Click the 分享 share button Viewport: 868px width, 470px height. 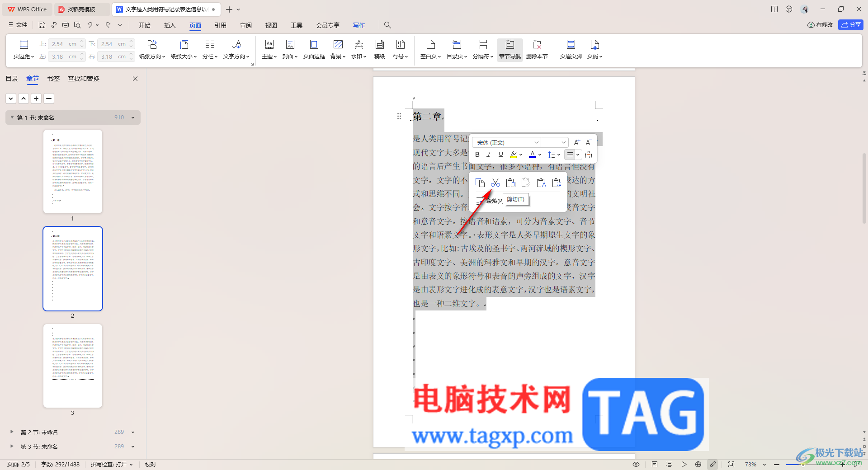[850, 25]
